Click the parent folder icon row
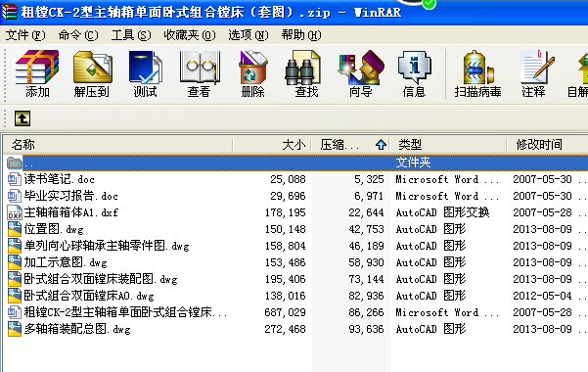The width and height of the screenshot is (588, 372). pyautogui.click(x=15, y=163)
